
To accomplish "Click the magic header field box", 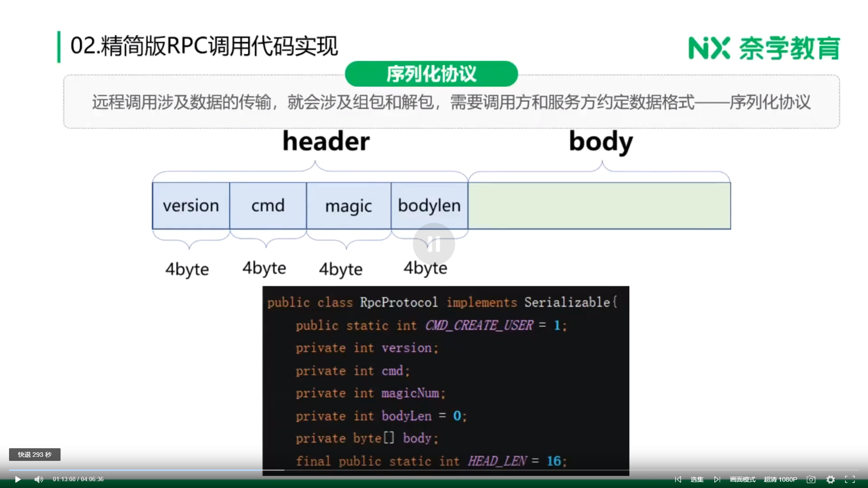I will [x=348, y=206].
